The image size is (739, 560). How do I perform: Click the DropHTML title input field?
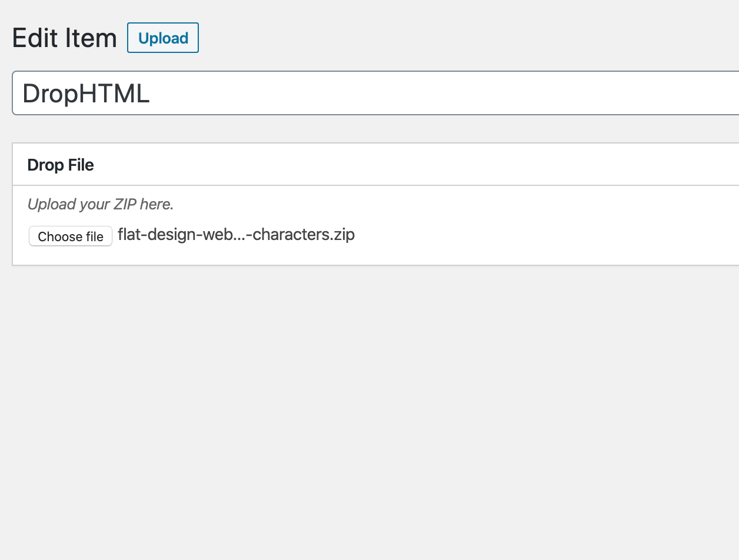coord(235,92)
